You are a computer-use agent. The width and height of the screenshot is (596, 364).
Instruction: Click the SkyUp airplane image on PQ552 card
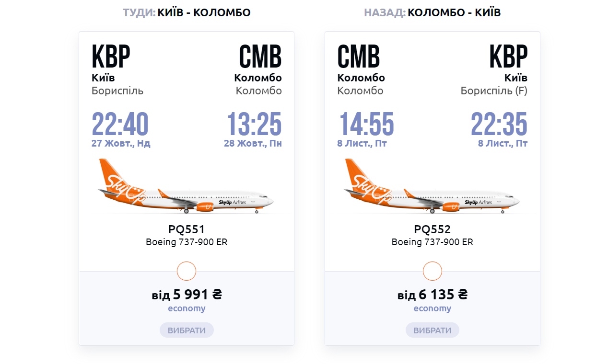pos(432,186)
